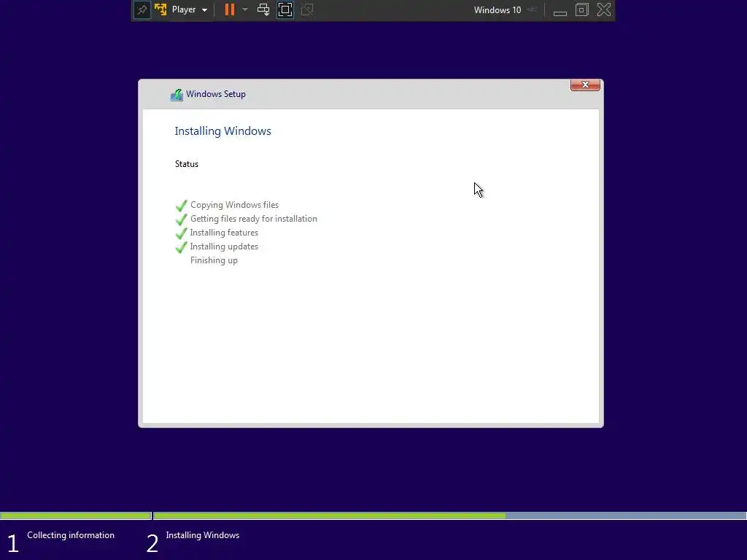Click the Installing features text
This screenshot has height=560, width=747.
point(224,233)
